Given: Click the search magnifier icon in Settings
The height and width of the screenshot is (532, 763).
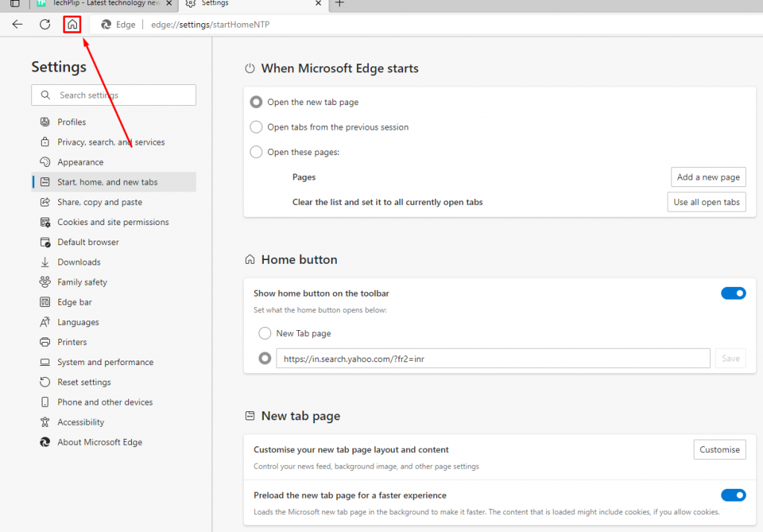Looking at the screenshot, I should [45, 95].
